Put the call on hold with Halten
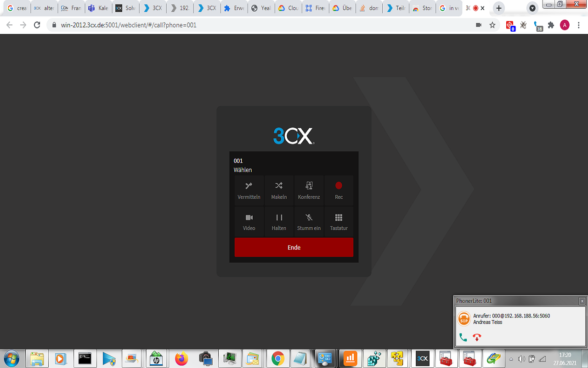Screen dimensions: 588x368 (x=279, y=221)
